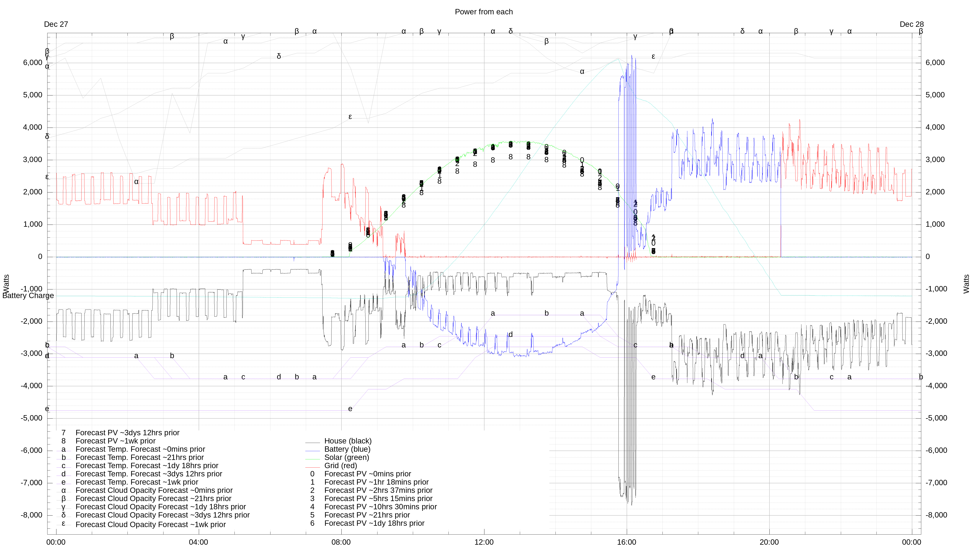Click legend 'Forecast Cloud Opacity Forecast ~0mins prior'
Viewport: 980px width, 551px height.
(x=145, y=491)
